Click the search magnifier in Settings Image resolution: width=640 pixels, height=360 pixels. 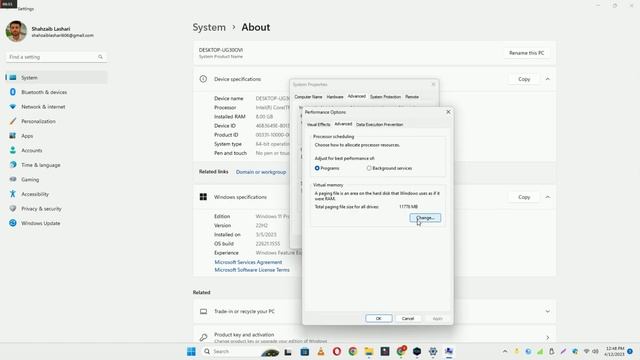pyautogui.click(x=100, y=57)
